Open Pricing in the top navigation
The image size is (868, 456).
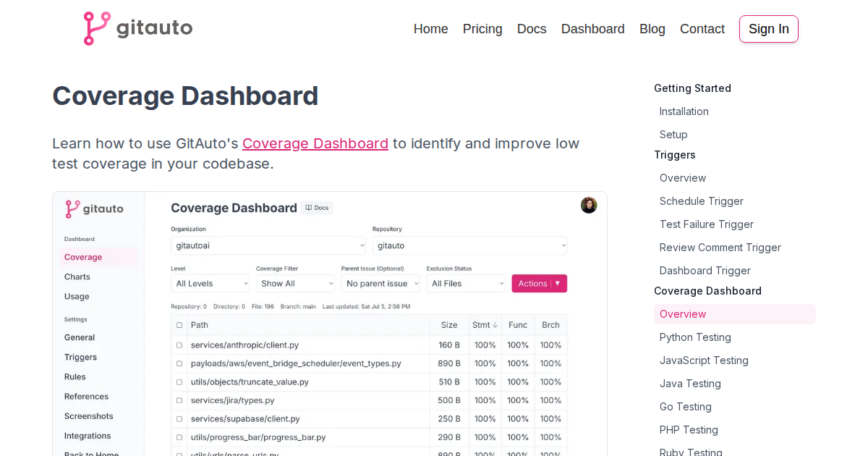pos(482,29)
